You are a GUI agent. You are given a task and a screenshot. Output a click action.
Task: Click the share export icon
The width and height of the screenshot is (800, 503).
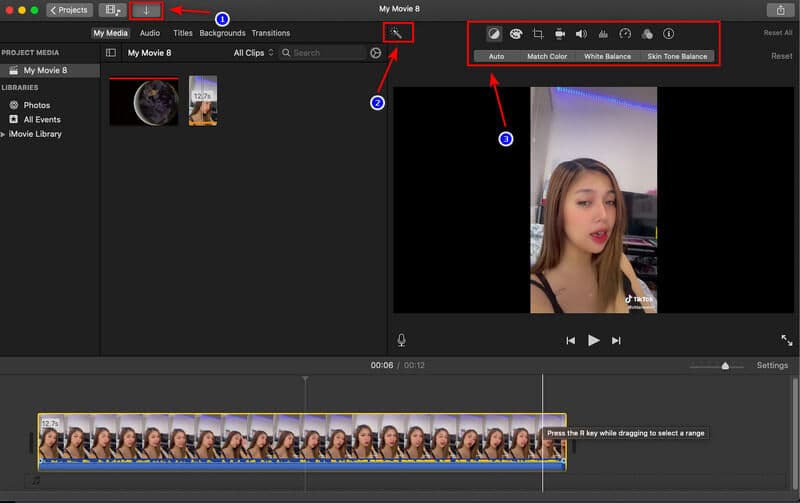(x=780, y=10)
